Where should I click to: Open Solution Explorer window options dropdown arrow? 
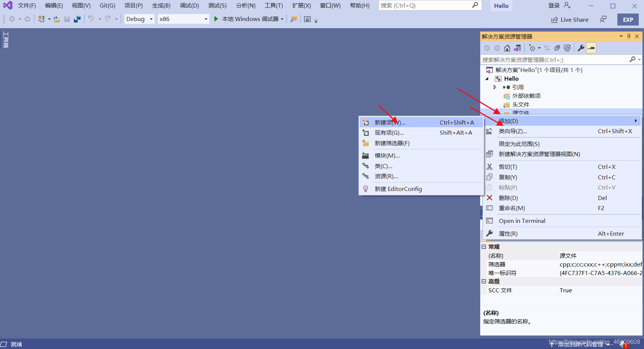(621, 36)
